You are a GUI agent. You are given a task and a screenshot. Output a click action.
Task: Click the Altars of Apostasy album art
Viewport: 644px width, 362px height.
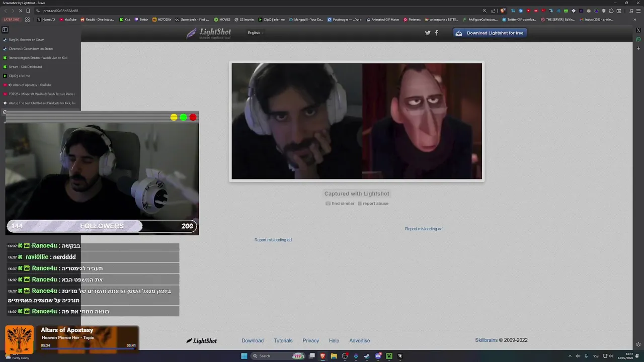tap(19, 340)
